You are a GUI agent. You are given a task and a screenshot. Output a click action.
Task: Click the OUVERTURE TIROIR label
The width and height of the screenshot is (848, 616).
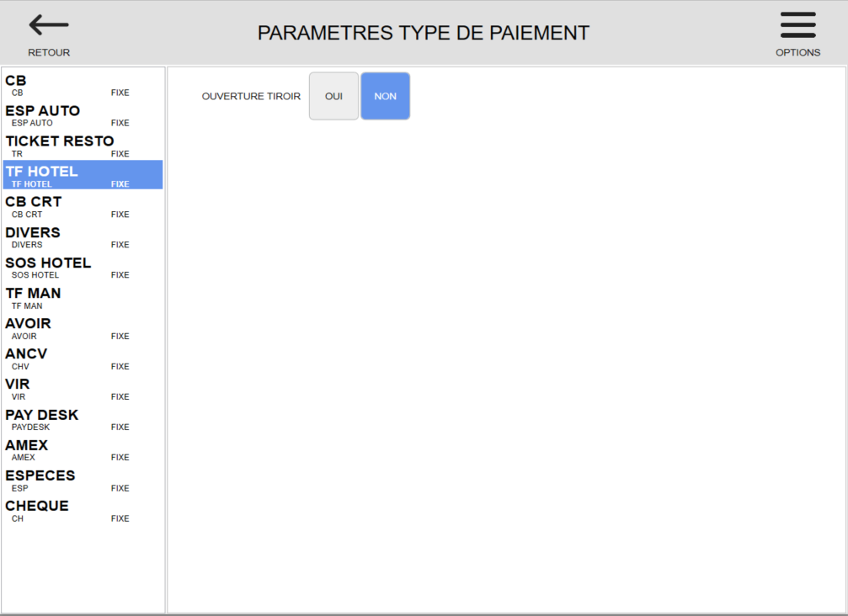(251, 96)
